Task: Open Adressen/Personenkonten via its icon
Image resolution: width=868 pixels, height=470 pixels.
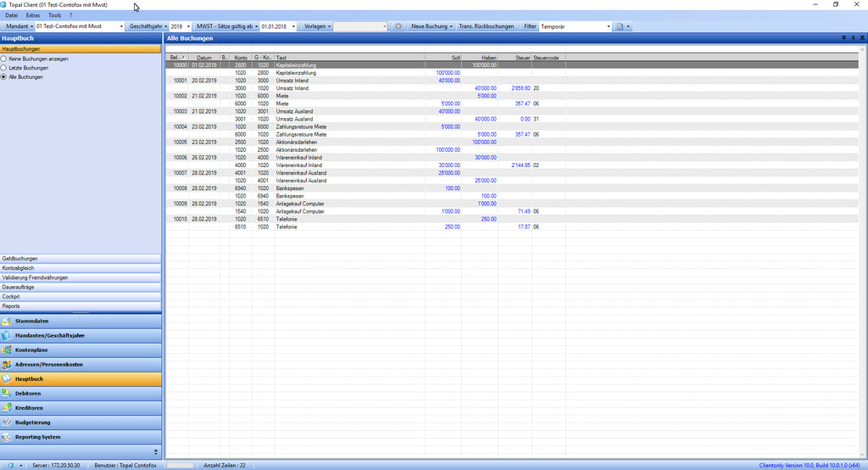Action: click(7, 365)
